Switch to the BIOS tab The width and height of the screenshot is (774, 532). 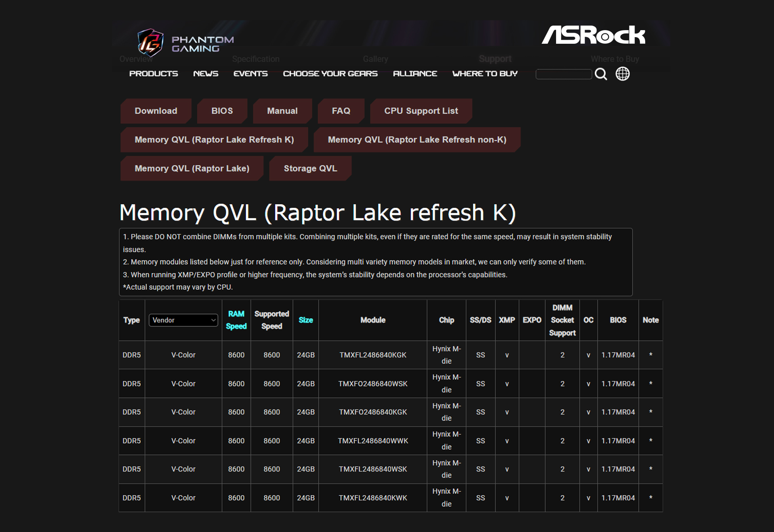[x=222, y=111]
